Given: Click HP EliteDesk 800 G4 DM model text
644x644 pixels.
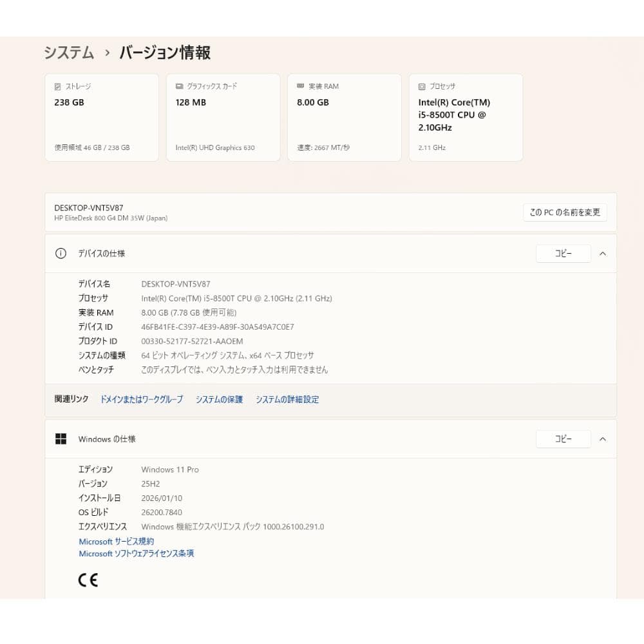Looking at the screenshot, I should click(111, 218).
